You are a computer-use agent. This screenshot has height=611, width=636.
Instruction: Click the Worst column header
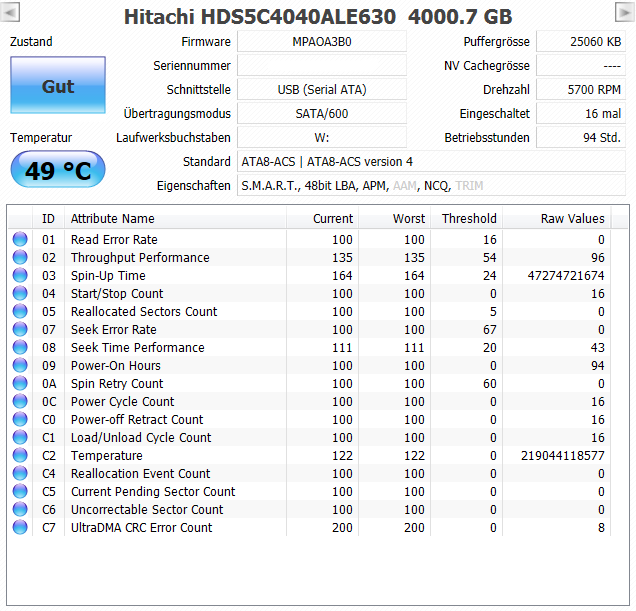click(394, 219)
